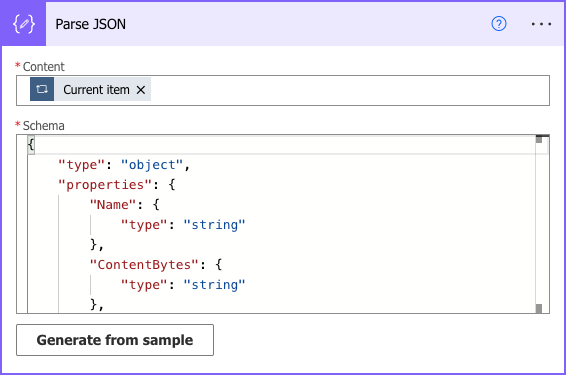
Task: Click the "type" key under Name
Action: click(x=144, y=225)
